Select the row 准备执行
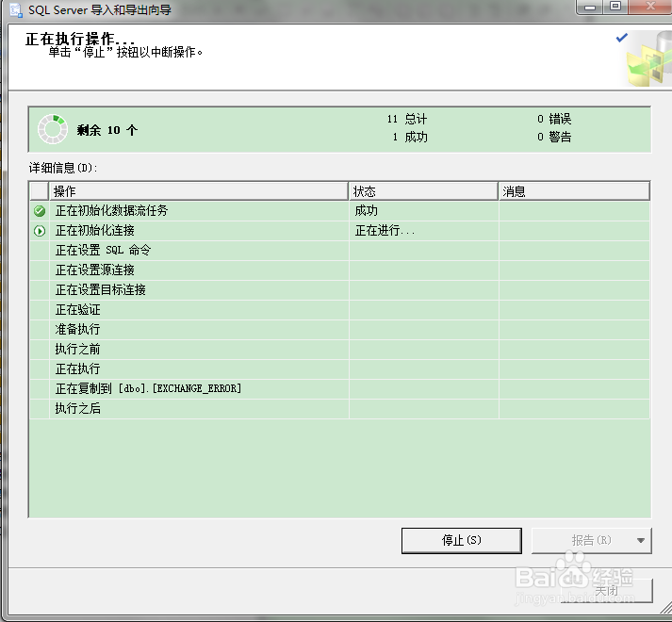The image size is (672, 622). click(x=340, y=330)
